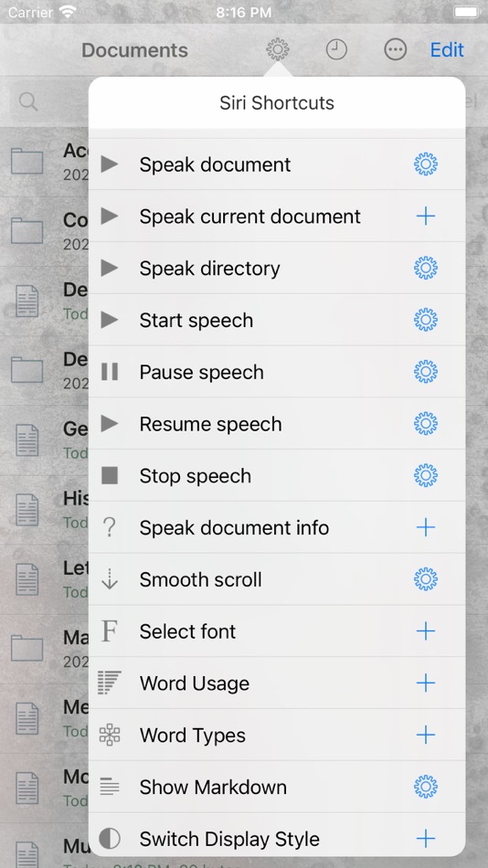Select the Speak directory row
The height and width of the screenshot is (868, 488).
click(x=277, y=268)
